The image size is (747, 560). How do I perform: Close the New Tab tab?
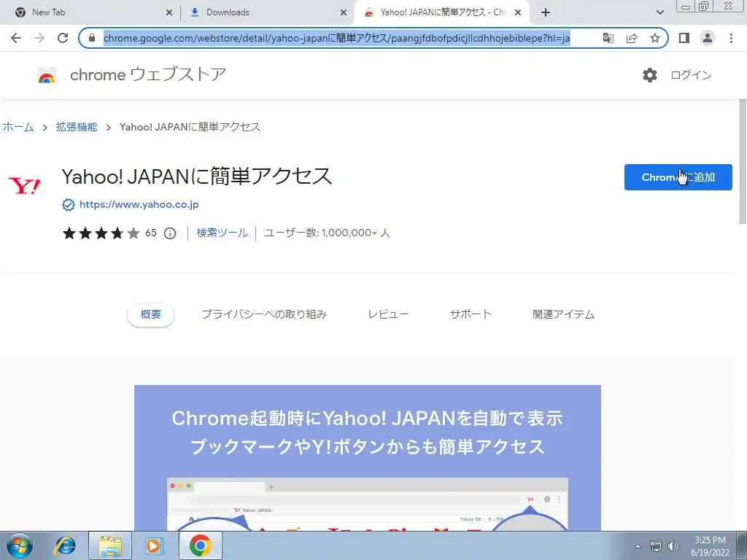(169, 12)
